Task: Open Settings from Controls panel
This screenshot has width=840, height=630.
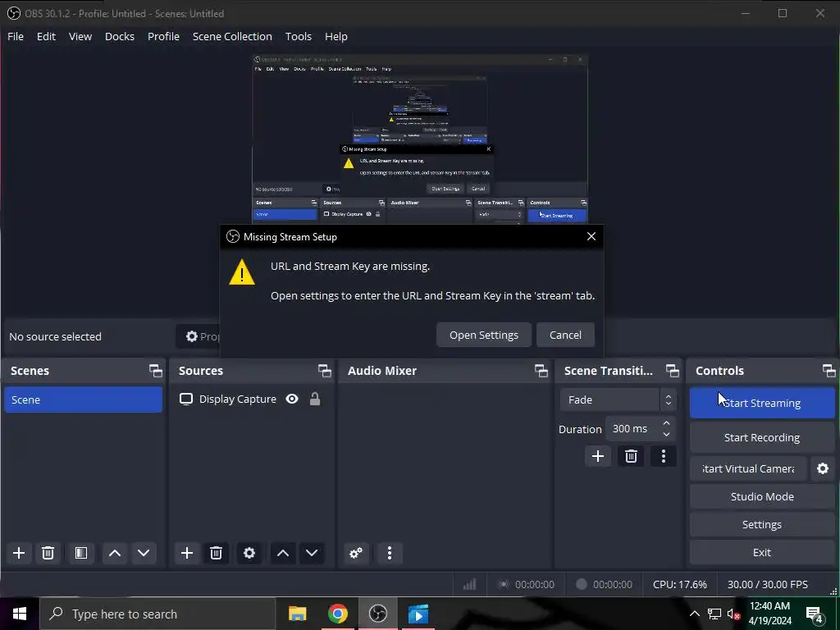Action: tap(762, 524)
